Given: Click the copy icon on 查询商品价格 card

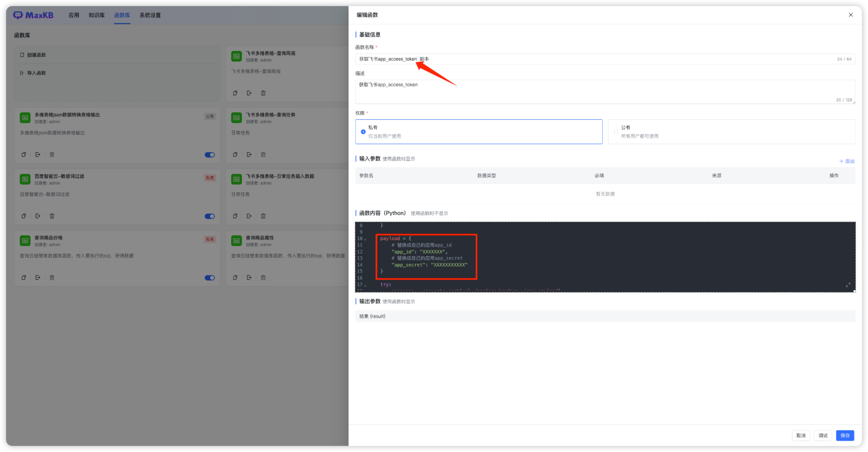Looking at the screenshot, I should [24, 277].
